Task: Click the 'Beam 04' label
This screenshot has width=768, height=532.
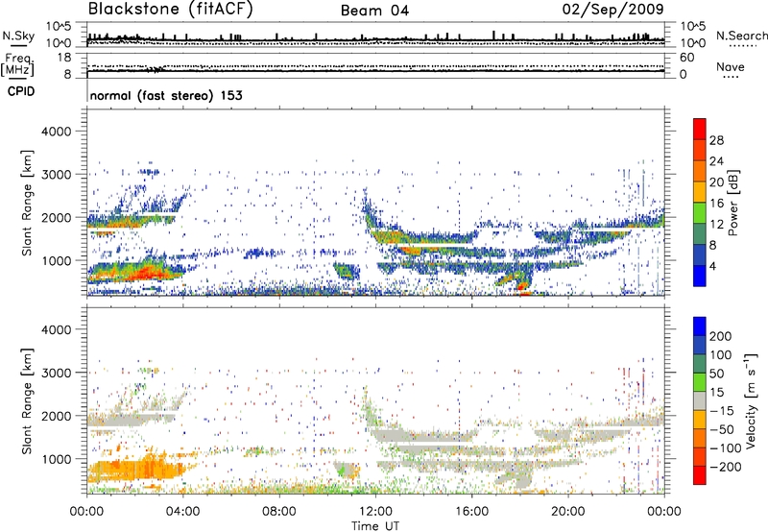Action: [374, 11]
